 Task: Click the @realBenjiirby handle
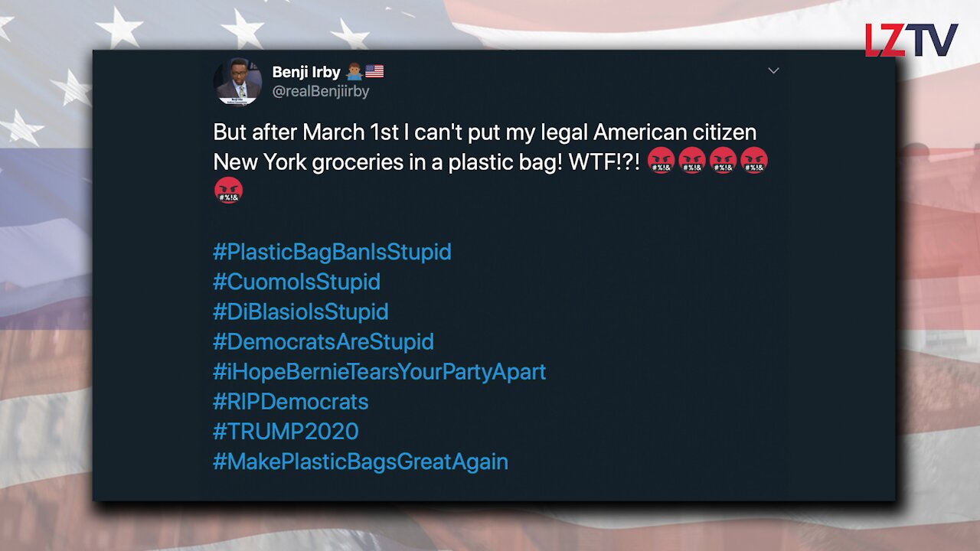pyautogui.click(x=321, y=91)
